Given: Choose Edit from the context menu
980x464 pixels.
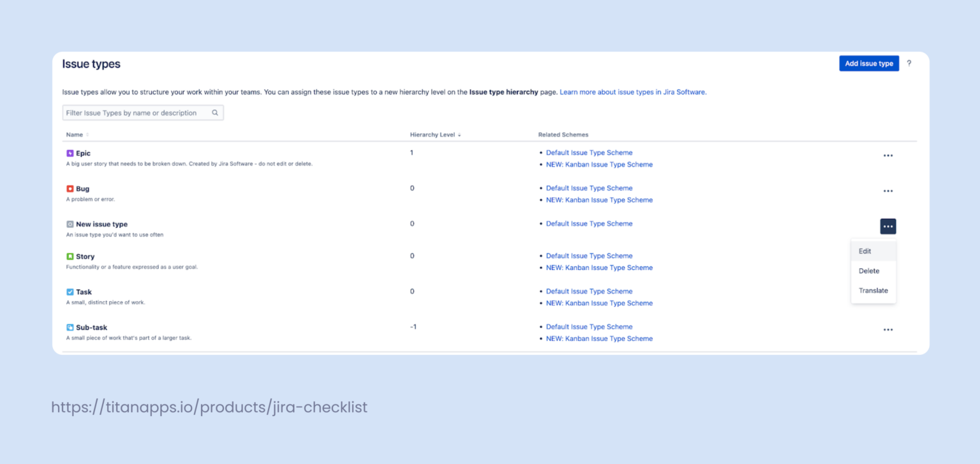Looking at the screenshot, I should click(x=865, y=251).
